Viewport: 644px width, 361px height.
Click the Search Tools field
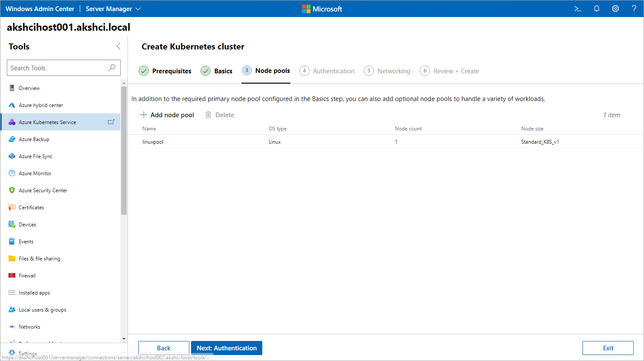pyautogui.click(x=64, y=68)
